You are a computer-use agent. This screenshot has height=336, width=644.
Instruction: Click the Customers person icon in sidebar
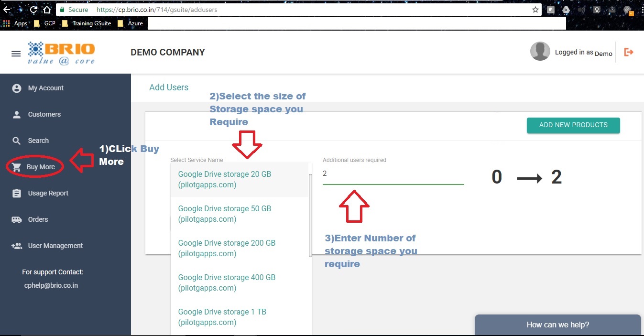pos(17,115)
